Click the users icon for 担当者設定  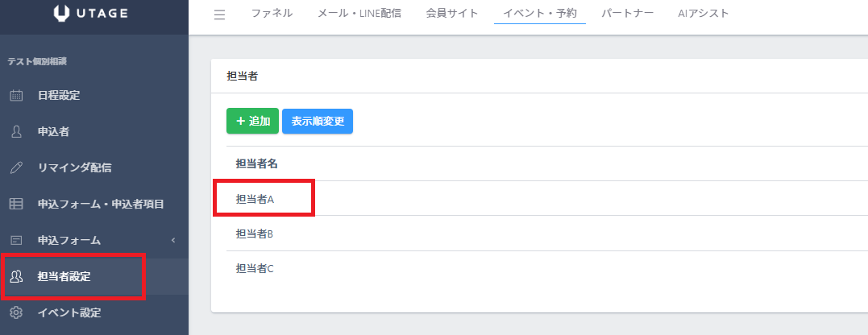point(15,276)
